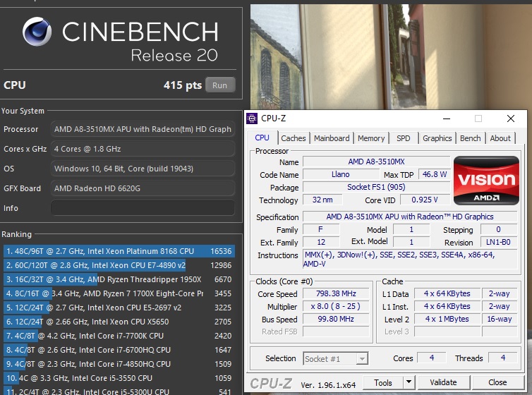
Task: Select the CPU tab in CPU-Z
Action: (262, 138)
